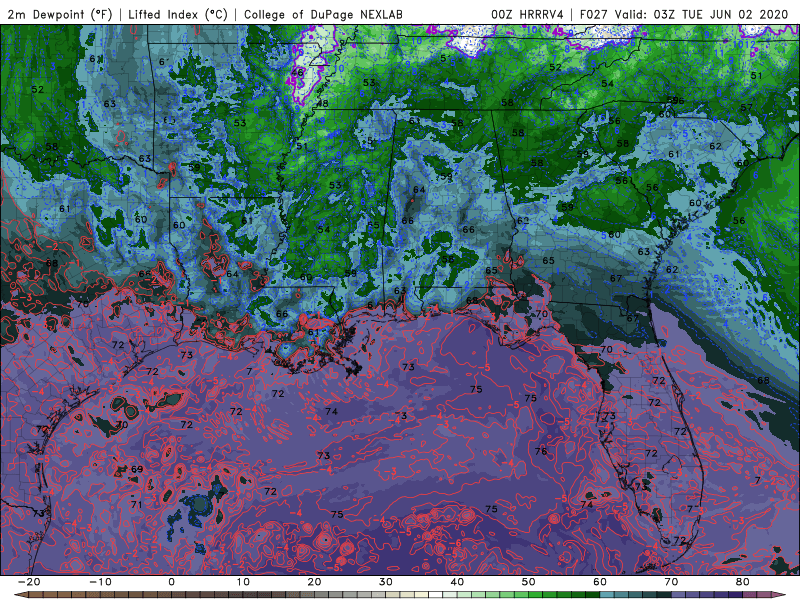
Task: Click the "Valid: 03Z TUE JUN 02 2020" text
Action: coord(702,14)
